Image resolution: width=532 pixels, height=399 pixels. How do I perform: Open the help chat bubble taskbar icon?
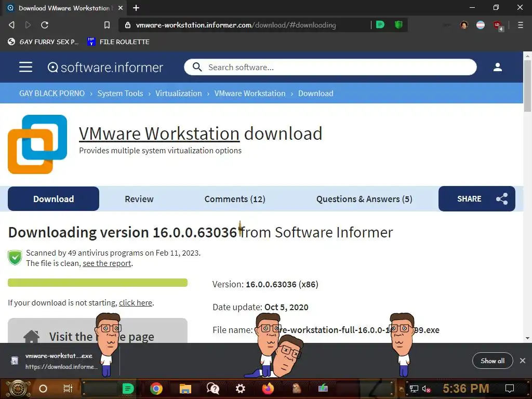pyautogui.click(x=213, y=389)
